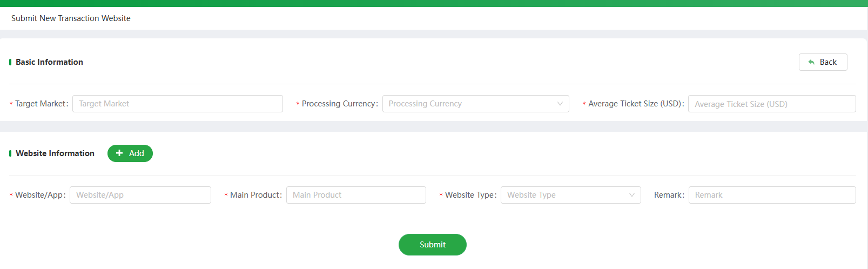Click the Submit New Transaction Website title
Screen dimensions: 868x269
click(x=71, y=18)
